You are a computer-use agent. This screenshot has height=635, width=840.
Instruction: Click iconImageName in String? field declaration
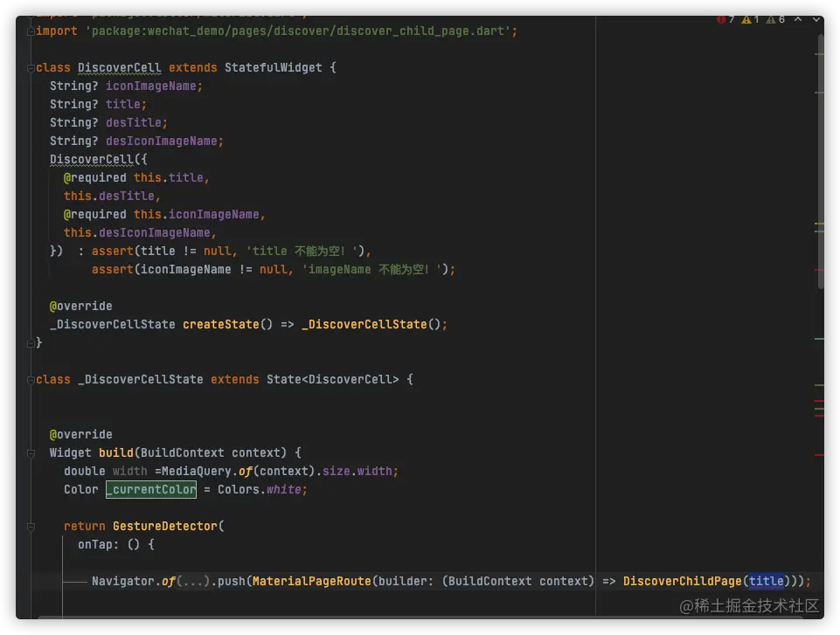pos(151,86)
